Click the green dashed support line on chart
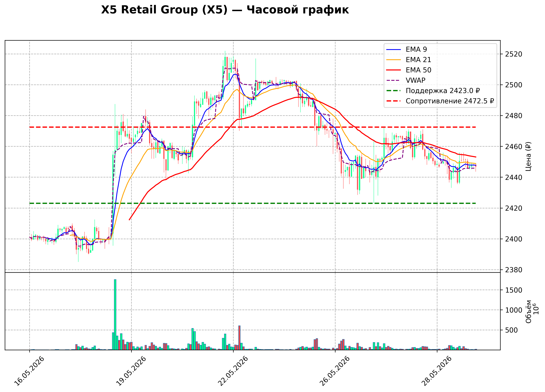Screen dimensions: 545x392 [253, 203]
